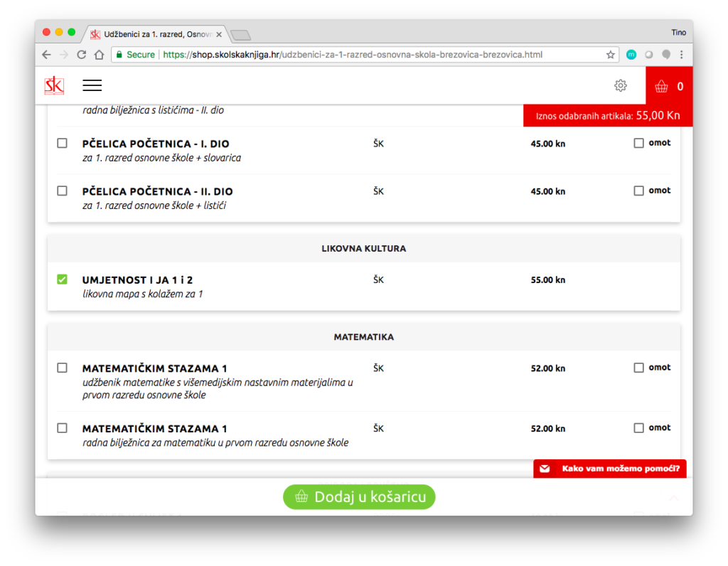Image resolution: width=728 pixels, height=566 pixels.
Task: Click the Tino profile button
Action: tap(678, 33)
